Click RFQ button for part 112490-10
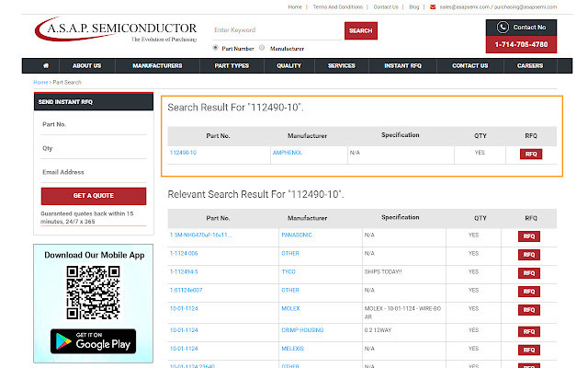This screenshot has height=368, width=588. coord(531,154)
